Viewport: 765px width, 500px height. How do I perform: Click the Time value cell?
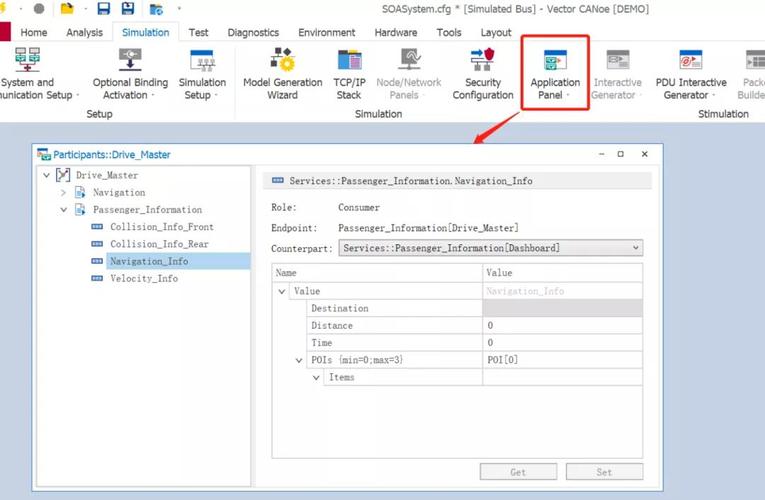tap(563, 342)
